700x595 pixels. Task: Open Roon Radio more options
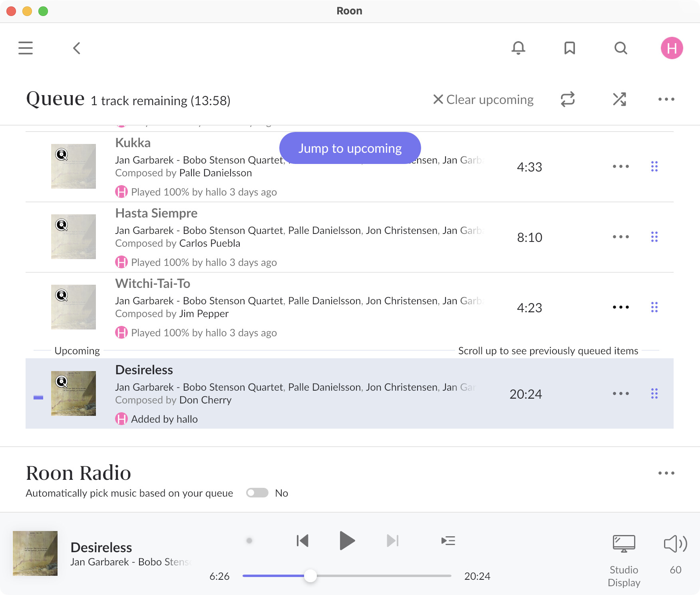666,473
